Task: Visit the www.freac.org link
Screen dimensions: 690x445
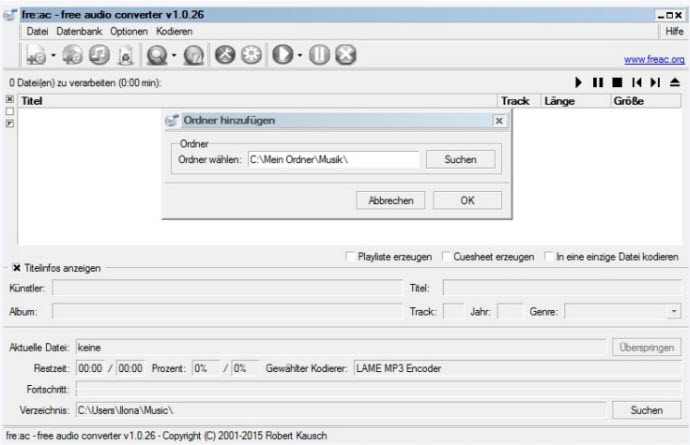Action: tap(654, 59)
